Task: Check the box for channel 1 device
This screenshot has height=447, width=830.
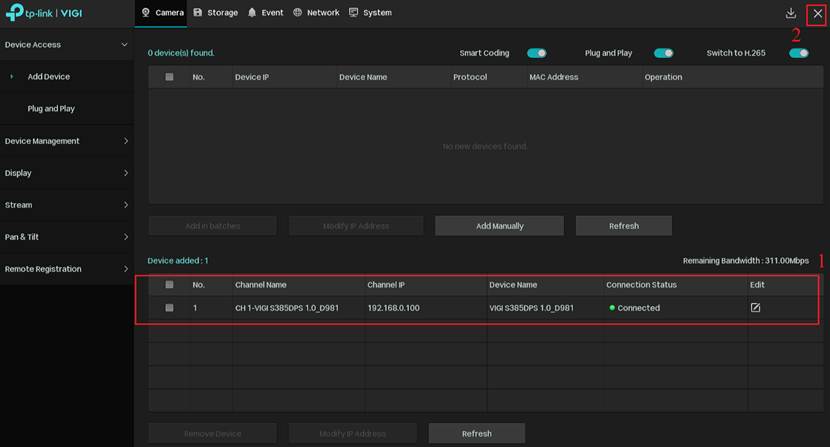Action: tap(169, 308)
